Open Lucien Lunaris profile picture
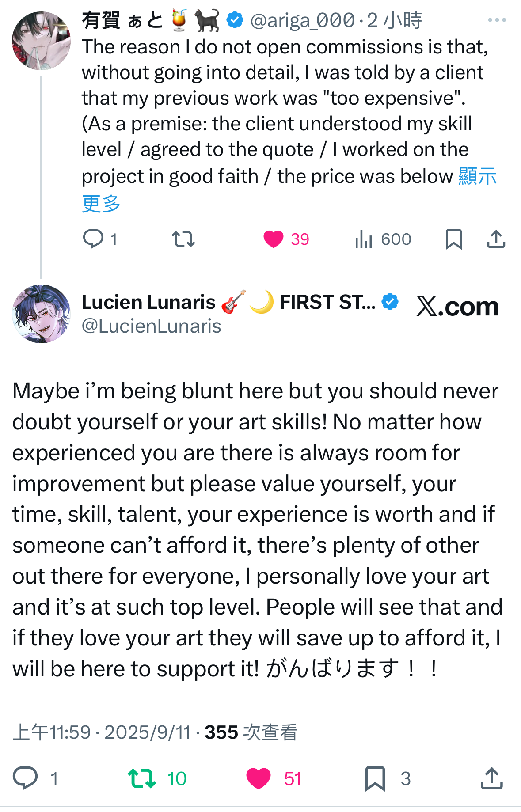The height and width of the screenshot is (812, 521). click(41, 314)
